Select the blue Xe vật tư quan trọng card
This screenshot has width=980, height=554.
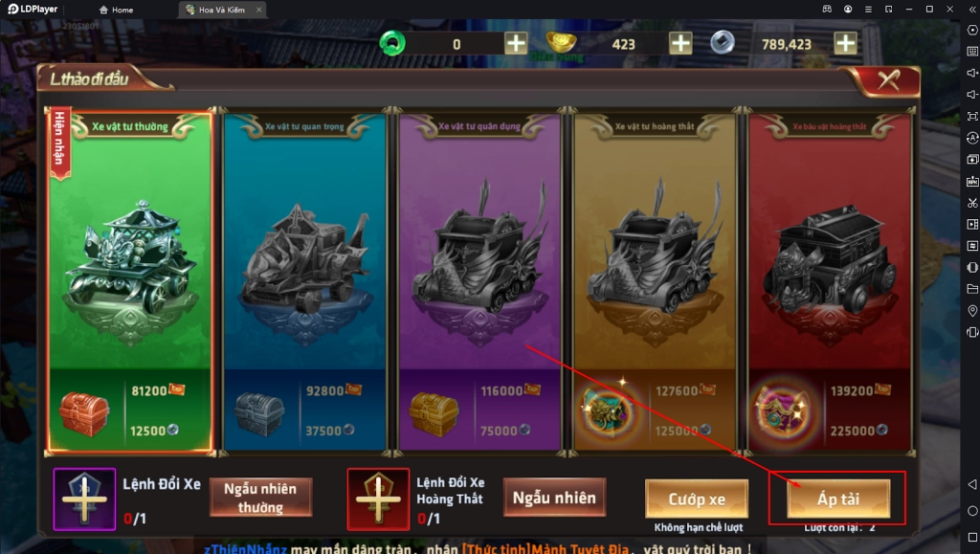(304, 281)
